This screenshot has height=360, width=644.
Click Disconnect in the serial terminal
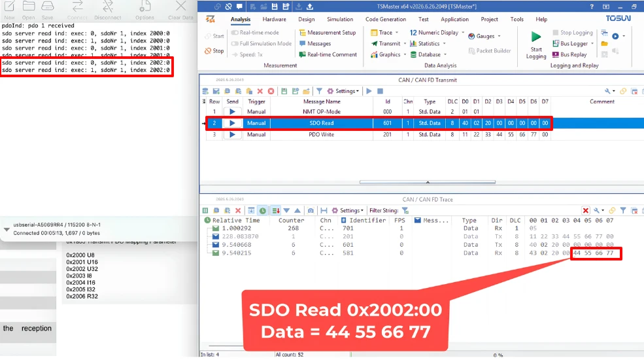tap(108, 10)
